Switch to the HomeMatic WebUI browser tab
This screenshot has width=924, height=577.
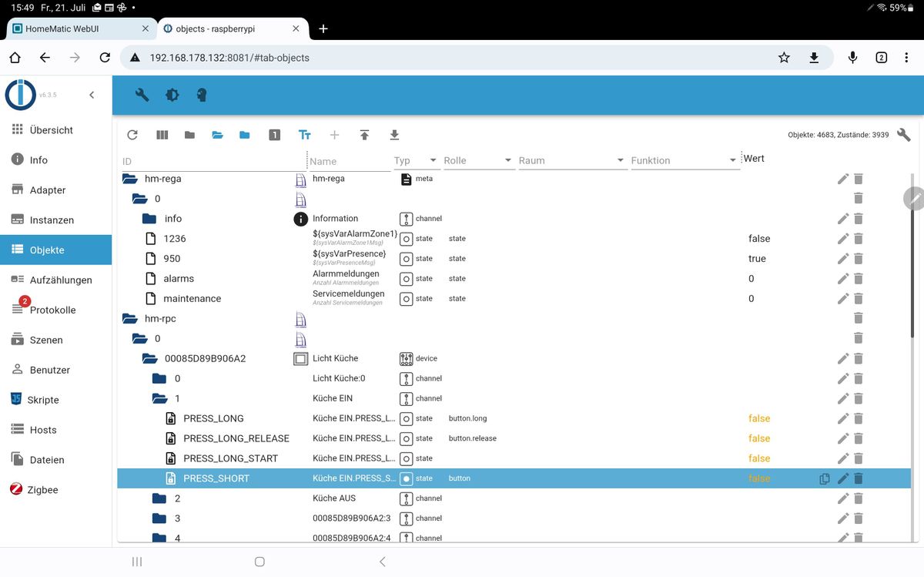(80, 29)
